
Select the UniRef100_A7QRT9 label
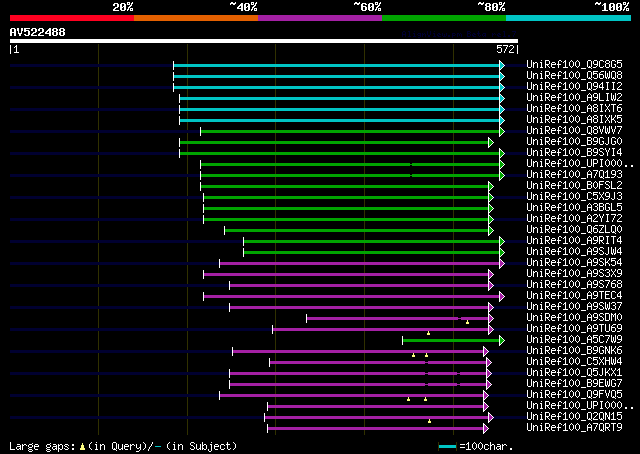tap(574, 428)
